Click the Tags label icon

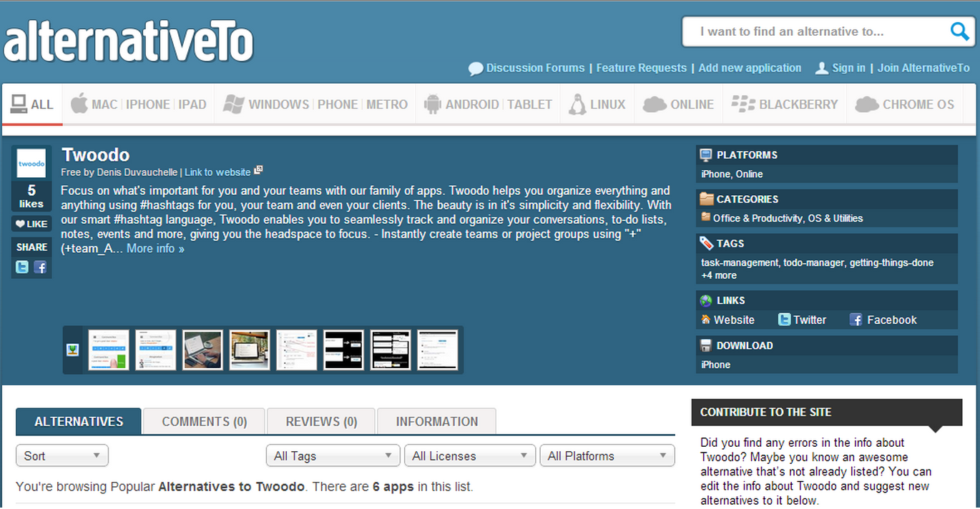point(707,244)
